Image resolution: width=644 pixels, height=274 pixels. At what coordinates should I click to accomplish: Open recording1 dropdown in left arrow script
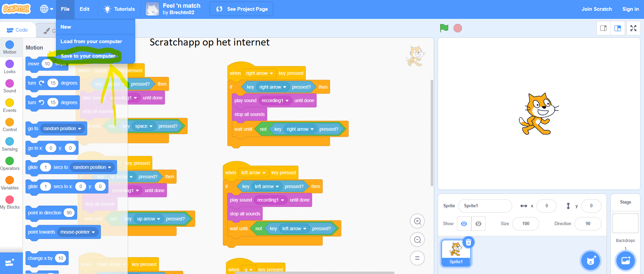pyautogui.click(x=270, y=200)
